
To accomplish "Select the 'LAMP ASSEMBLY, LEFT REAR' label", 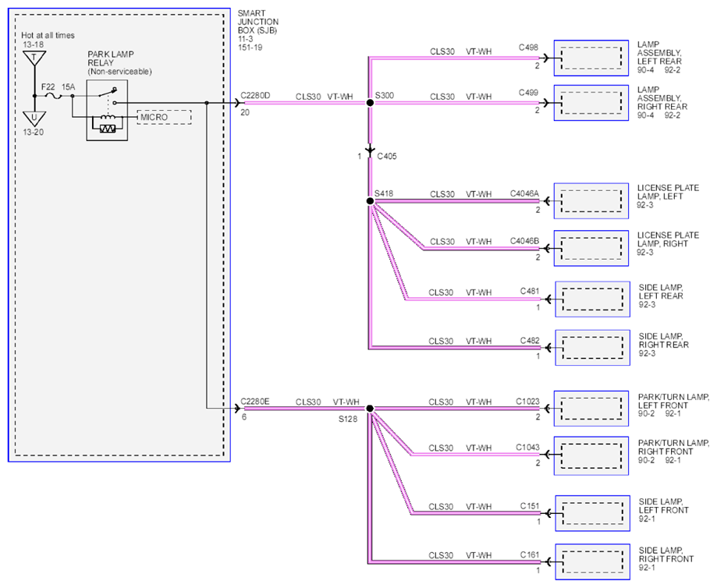I will 659,53.
